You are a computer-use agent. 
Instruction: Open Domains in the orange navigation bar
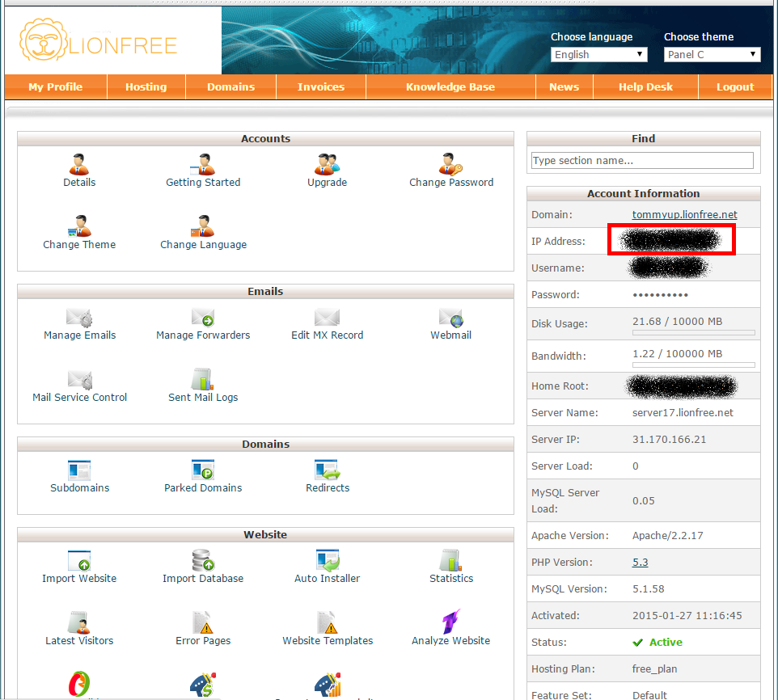(x=230, y=86)
